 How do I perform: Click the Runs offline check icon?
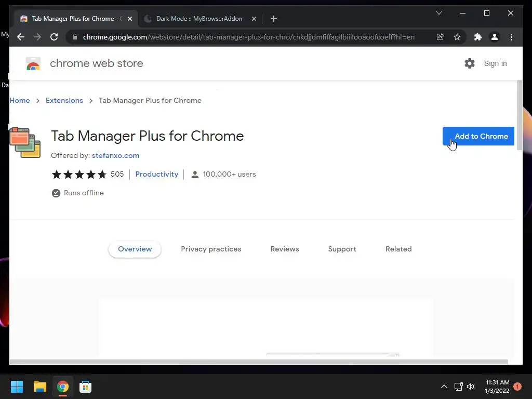[x=56, y=193]
